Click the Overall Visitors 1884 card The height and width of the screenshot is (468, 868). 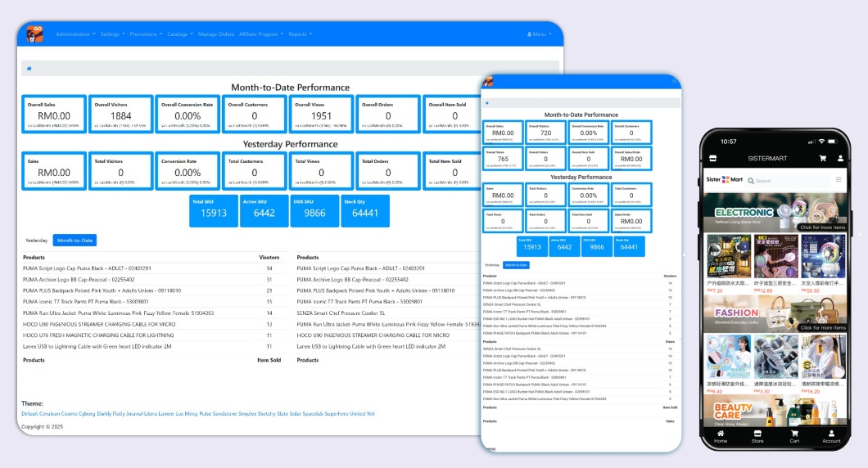(120, 114)
